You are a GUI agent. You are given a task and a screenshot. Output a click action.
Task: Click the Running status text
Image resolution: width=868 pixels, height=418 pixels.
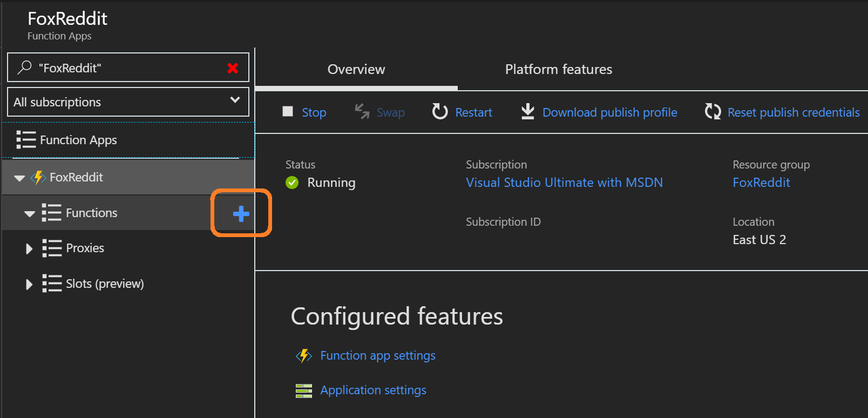(331, 183)
